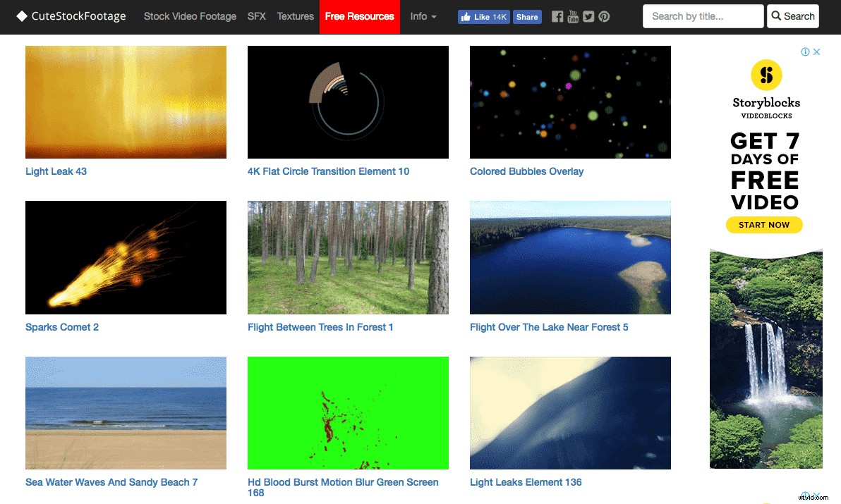Viewport: 841px width, 504px height.
Task: Click the yellow Storyblocks logo in the ad
Action: click(765, 74)
